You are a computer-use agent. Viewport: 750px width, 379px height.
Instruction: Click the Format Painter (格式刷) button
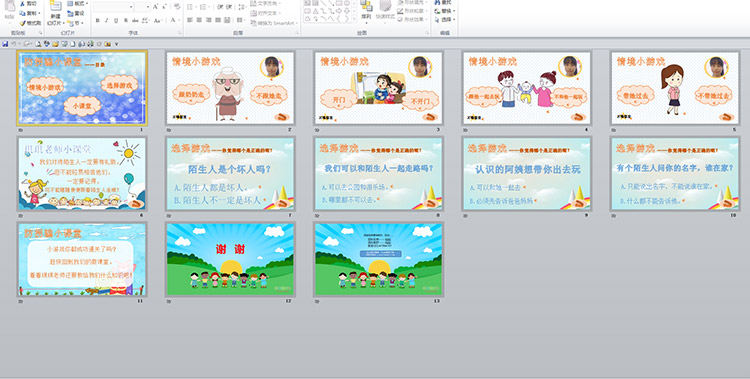[x=30, y=23]
